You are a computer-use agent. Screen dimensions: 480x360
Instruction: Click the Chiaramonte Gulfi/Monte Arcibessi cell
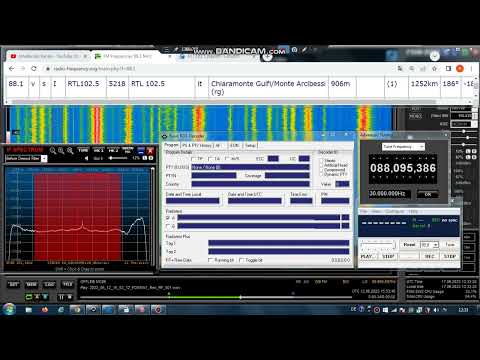pyautogui.click(x=268, y=87)
